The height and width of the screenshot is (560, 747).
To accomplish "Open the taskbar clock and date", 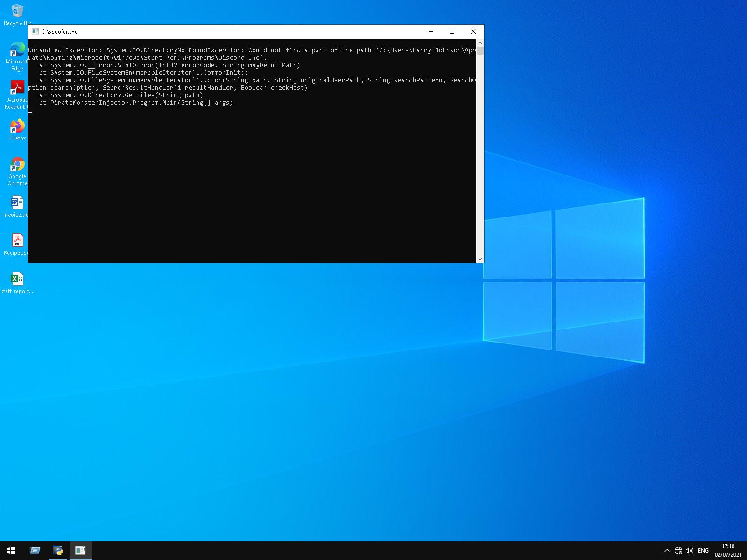I will click(728, 551).
